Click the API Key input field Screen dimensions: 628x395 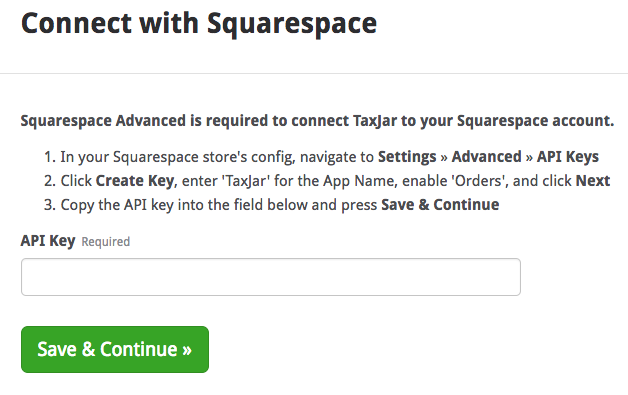(x=271, y=277)
